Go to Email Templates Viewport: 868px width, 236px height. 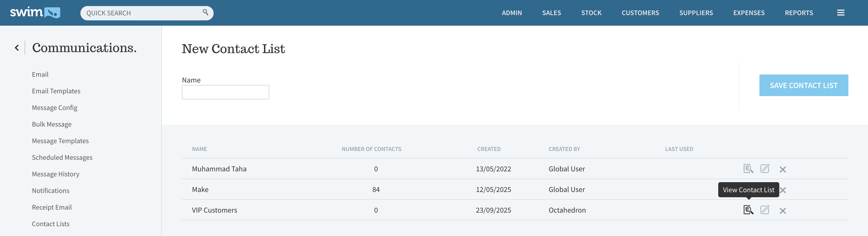(x=56, y=91)
